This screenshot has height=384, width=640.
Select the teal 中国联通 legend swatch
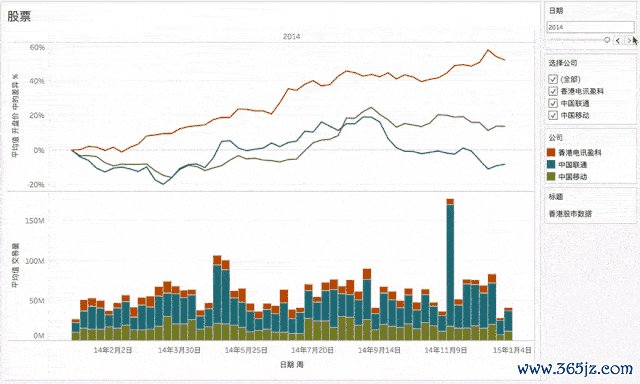coord(551,164)
